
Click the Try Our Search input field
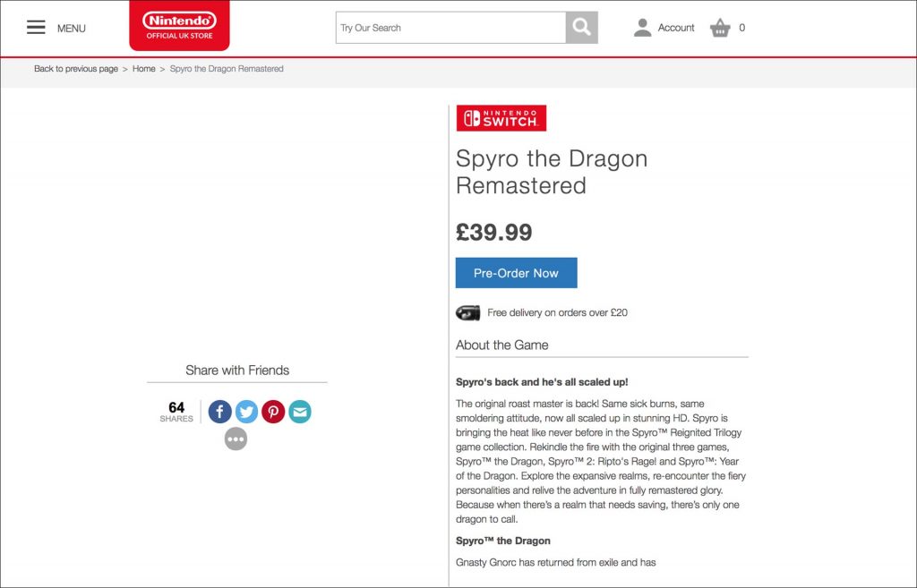click(x=450, y=28)
